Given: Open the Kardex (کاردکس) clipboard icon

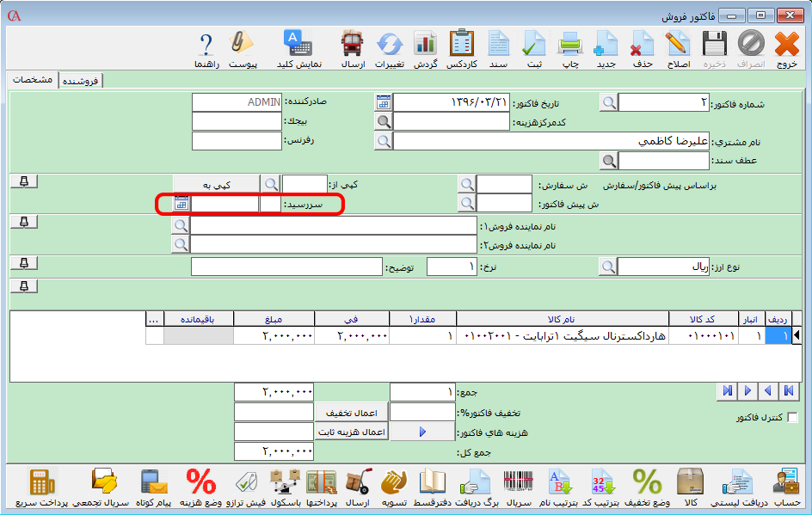Looking at the screenshot, I should [461, 47].
